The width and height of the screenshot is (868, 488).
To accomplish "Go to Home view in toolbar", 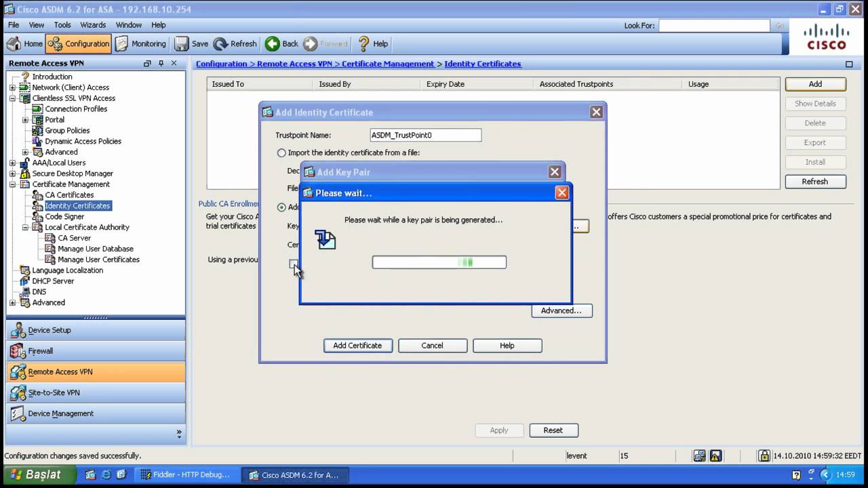I will [25, 43].
